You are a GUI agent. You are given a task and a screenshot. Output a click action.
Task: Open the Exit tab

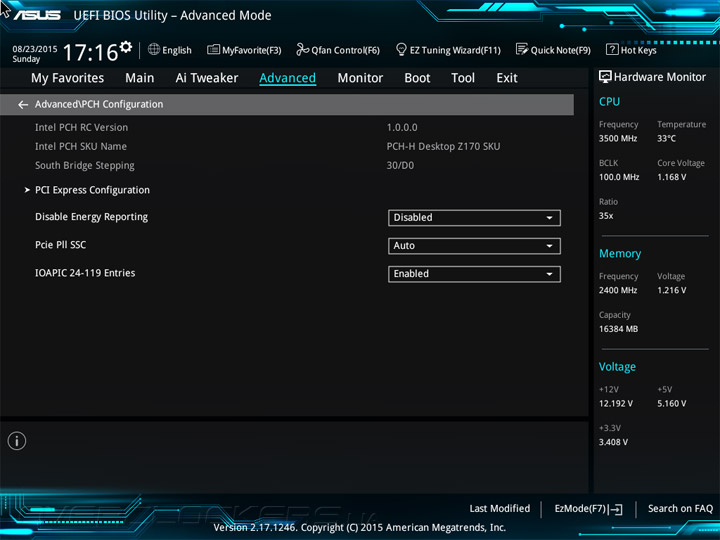tap(507, 78)
